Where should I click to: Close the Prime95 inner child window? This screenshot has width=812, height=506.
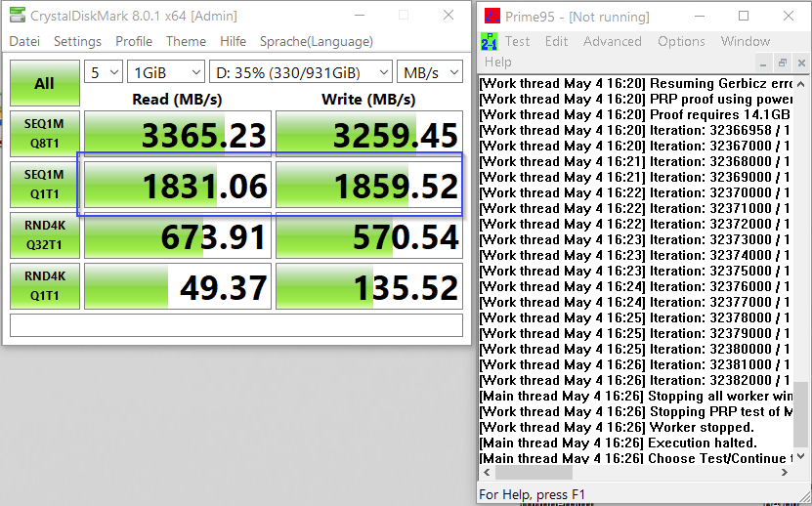click(x=801, y=63)
